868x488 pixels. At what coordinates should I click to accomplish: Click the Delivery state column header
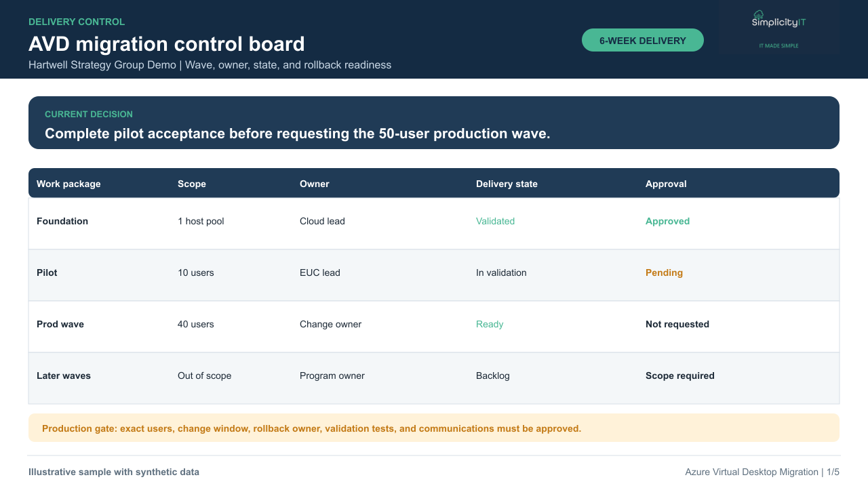pyautogui.click(x=507, y=184)
